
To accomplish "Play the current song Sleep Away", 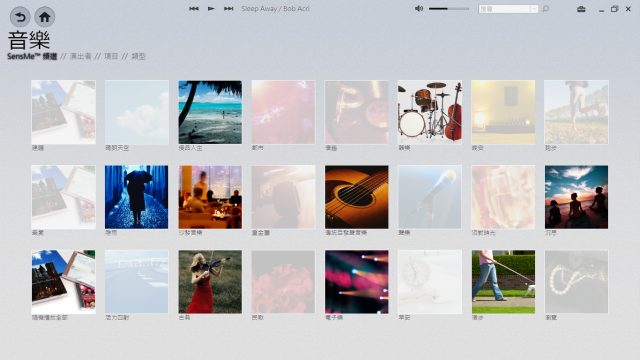I will tap(211, 9).
